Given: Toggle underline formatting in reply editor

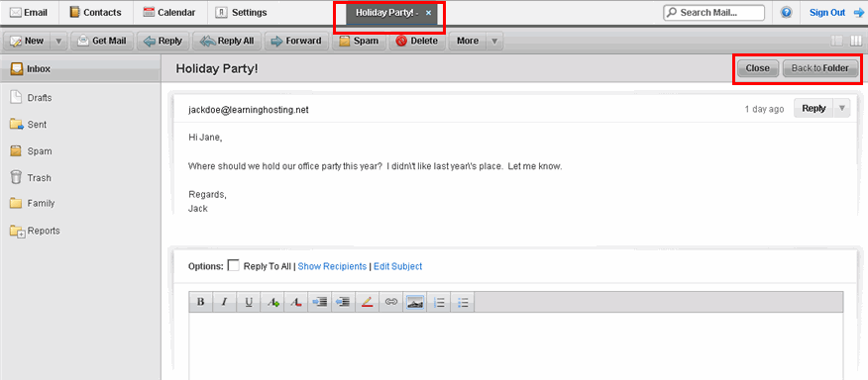Looking at the screenshot, I should pyautogui.click(x=249, y=302).
